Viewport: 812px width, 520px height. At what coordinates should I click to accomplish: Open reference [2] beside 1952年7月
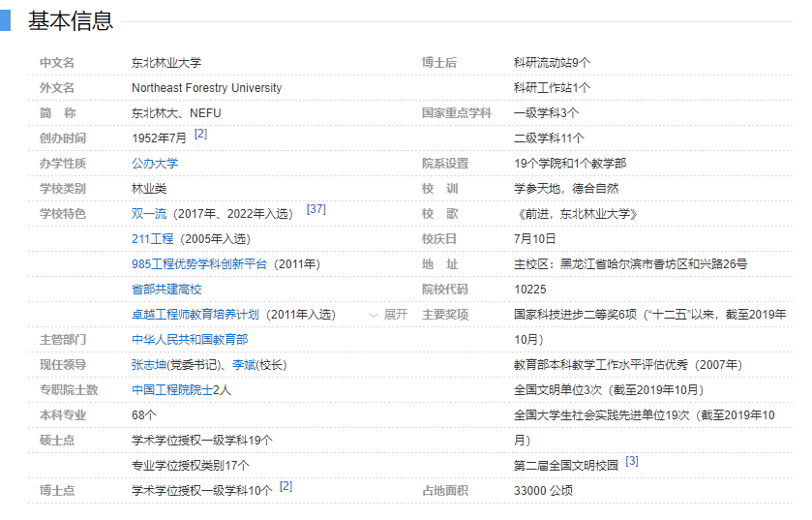pos(200,134)
